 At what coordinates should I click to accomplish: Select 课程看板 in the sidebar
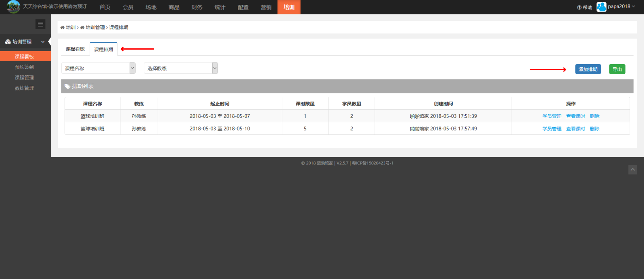(25, 56)
